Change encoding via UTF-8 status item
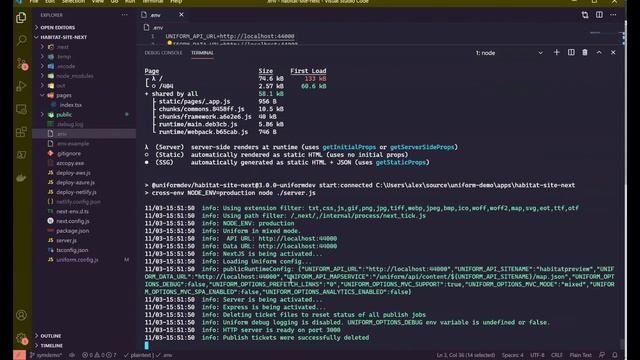The width and height of the screenshot is (640, 360). (x=537, y=355)
